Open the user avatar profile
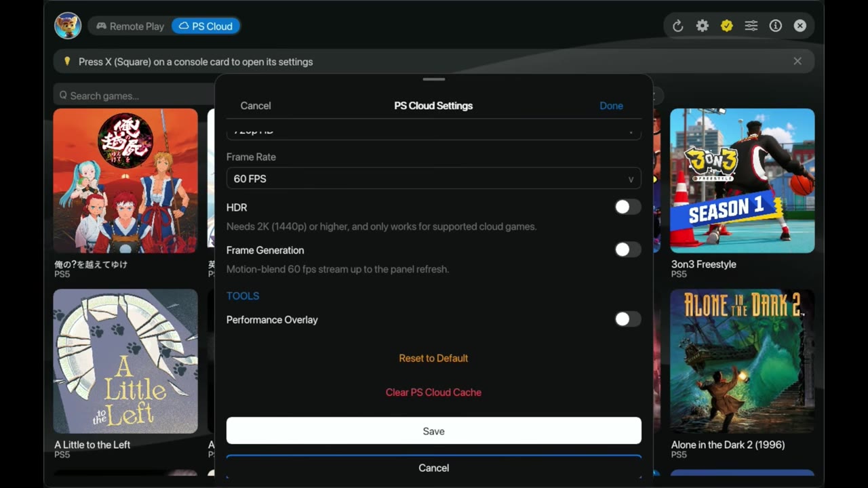868x488 pixels. 68,26
